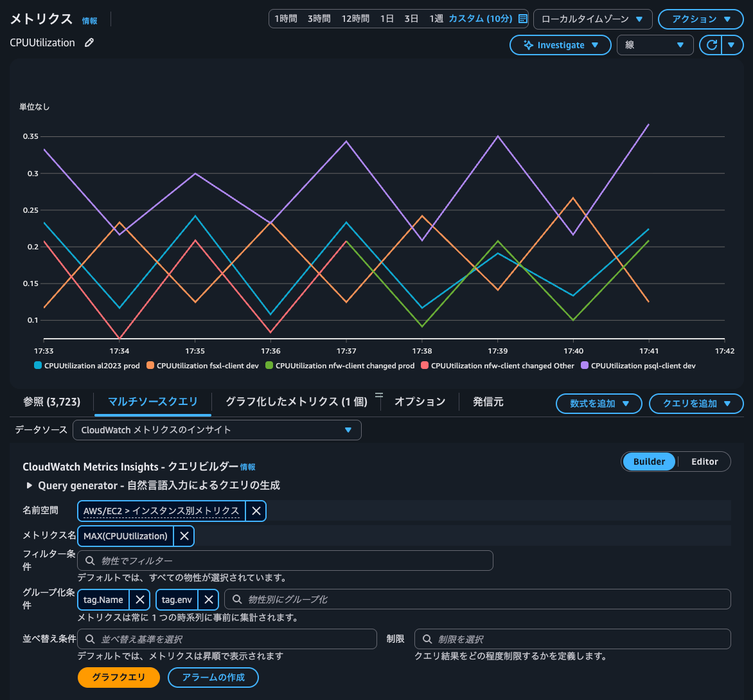Open the ローカルタイムゾーン dropdown
The width and height of the screenshot is (753, 700).
[592, 19]
